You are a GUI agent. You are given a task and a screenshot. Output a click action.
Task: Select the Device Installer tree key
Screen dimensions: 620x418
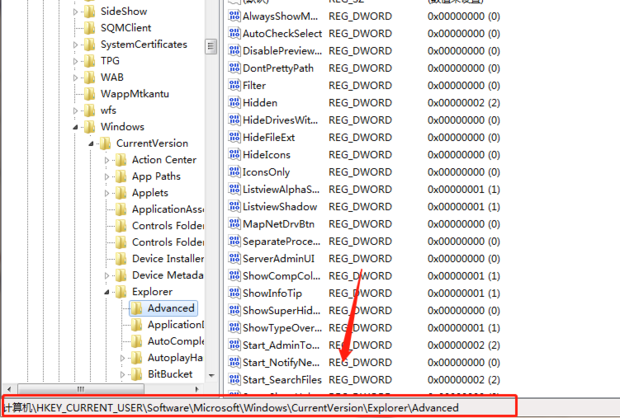[x=168, y=259]
